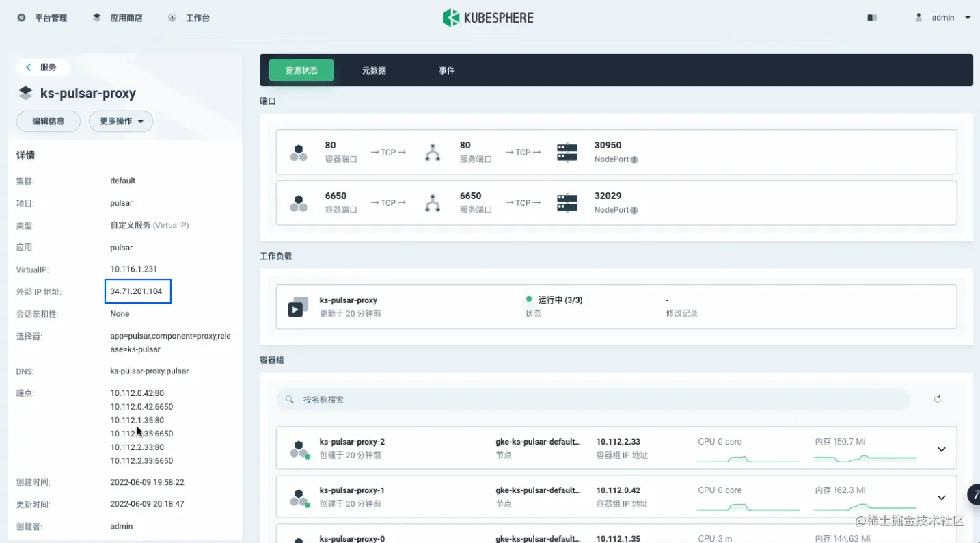The height and width of the screenshot is (543, 980).
Task: Click endpoint 10.112.2.33:6650
Action: tap(141, 460)
